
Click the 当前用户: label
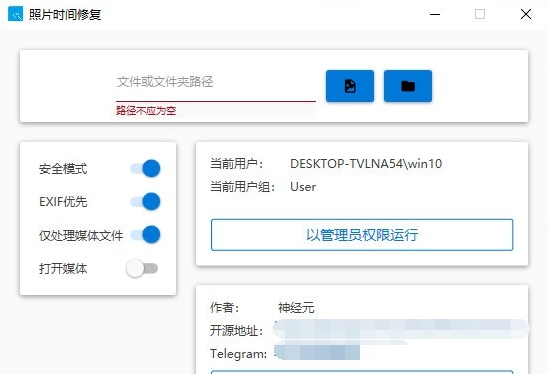coord(237,164)
